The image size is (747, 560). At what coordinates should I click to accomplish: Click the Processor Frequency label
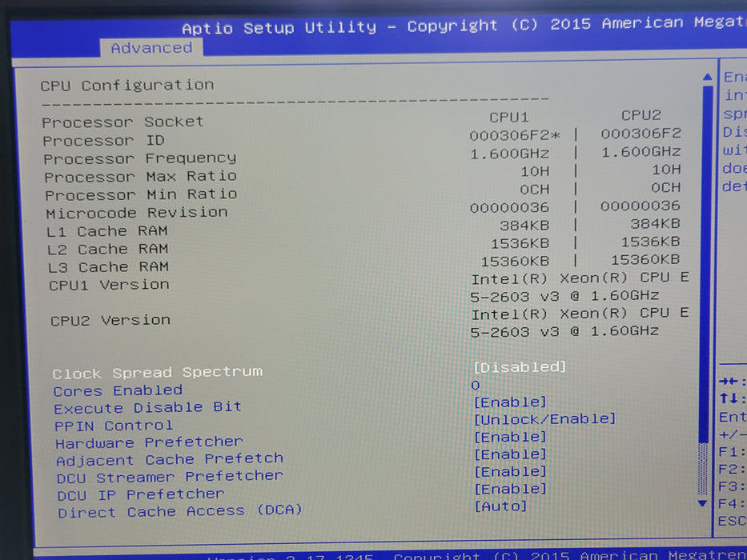click(x=140, y=158)
